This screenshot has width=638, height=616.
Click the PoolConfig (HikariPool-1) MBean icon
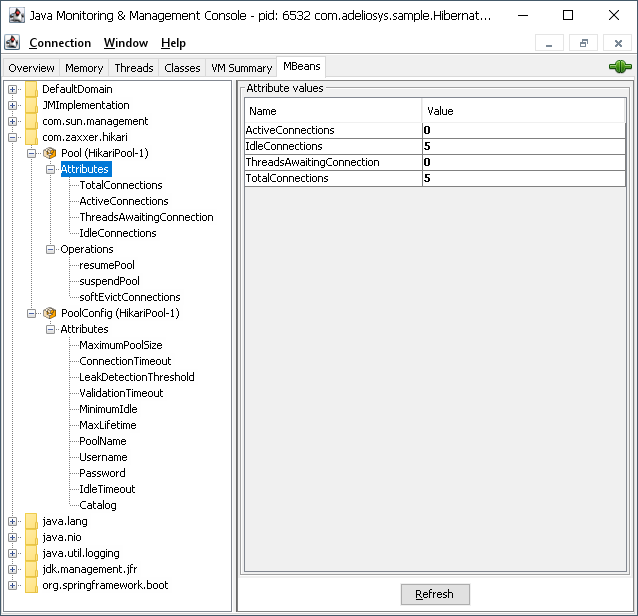point(49,313)
